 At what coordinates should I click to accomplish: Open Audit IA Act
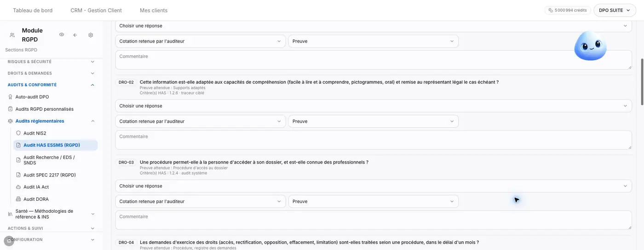coord(36,187)
